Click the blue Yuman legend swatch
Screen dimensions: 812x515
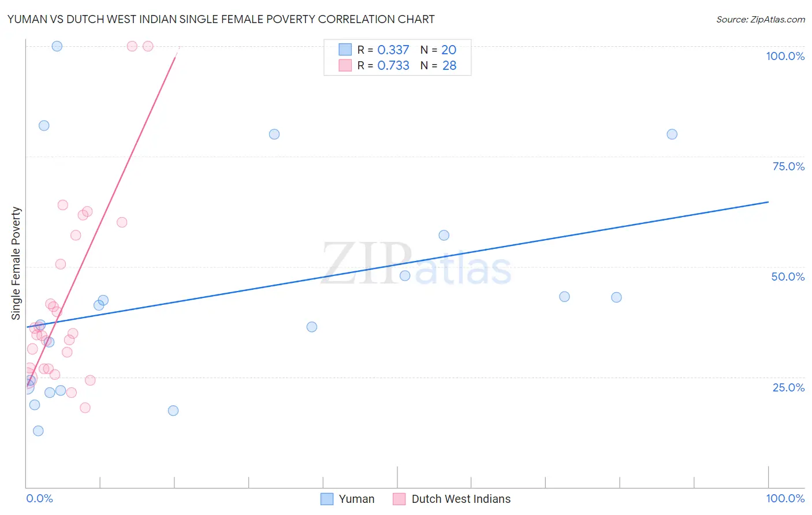click(x=327, y=499)
